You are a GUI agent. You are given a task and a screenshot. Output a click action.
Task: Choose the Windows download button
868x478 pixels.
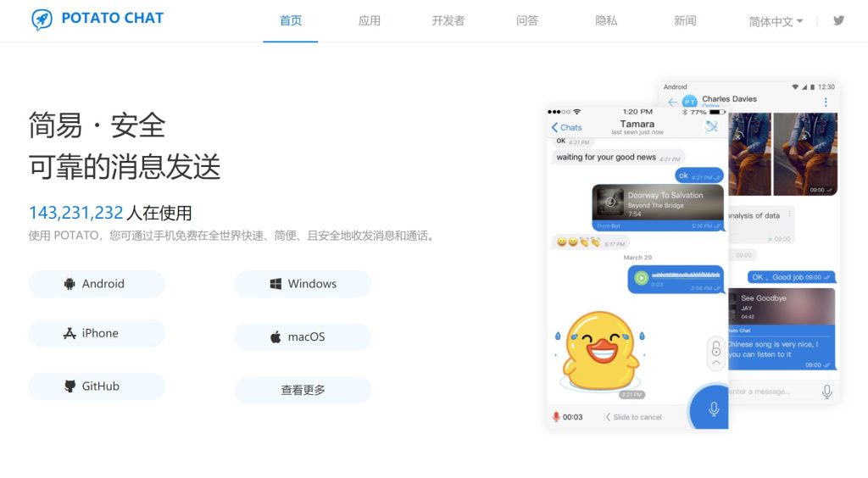click(303, 284)
